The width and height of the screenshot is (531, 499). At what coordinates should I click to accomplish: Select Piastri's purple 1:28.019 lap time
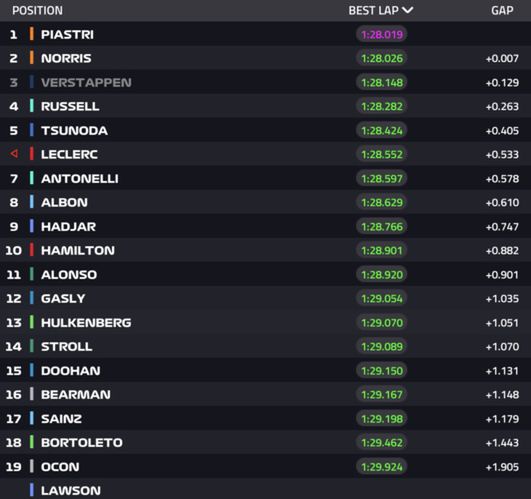coord(382,35)
